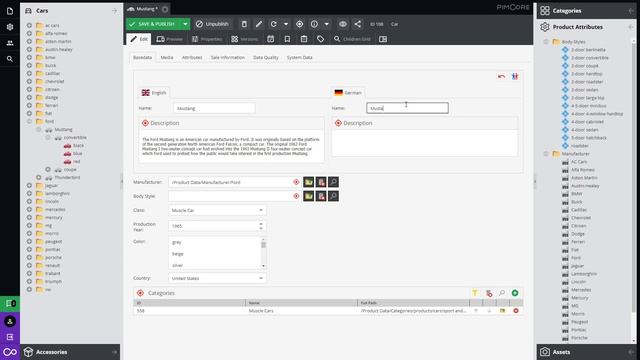Click the Unpublish button
The image size is (640, 360).
click(x=212, y=24)
